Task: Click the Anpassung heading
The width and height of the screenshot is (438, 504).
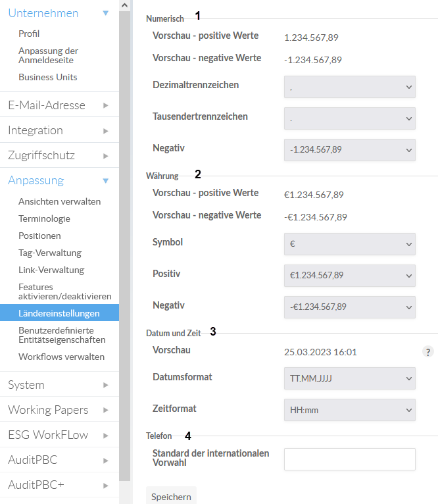Action: [36, 181]
